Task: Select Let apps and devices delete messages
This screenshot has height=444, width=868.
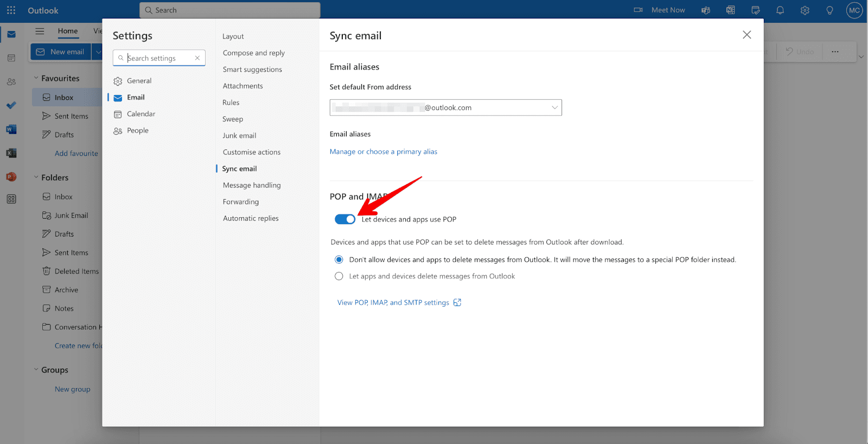Action: coord(339,276)
